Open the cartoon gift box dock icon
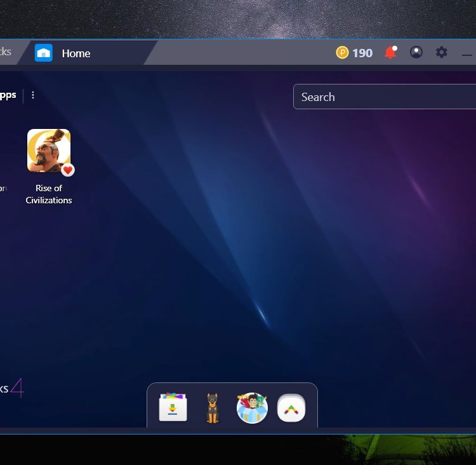 tap(252, 408)
